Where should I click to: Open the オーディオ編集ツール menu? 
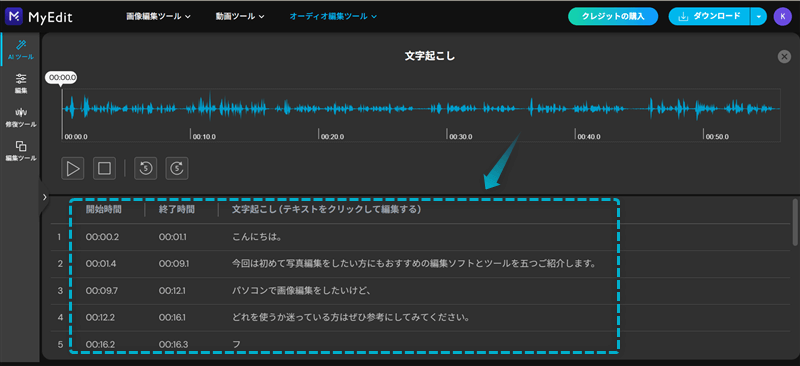coord(333,16)
